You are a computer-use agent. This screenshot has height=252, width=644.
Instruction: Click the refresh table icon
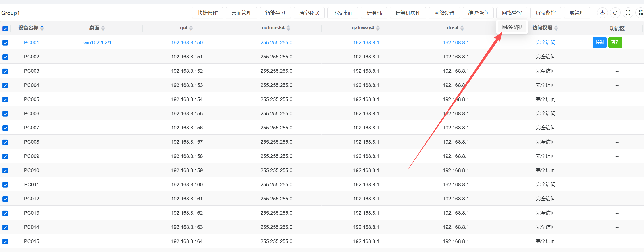point(615,13)
